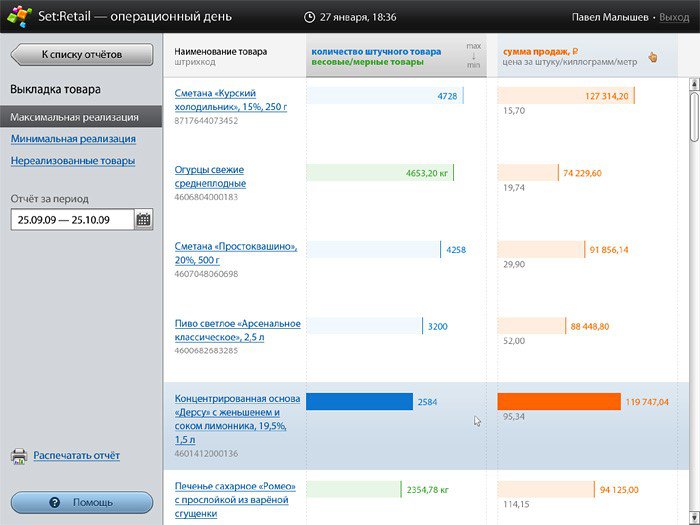Open Сметана «Курский холодильник» product link
This screenshot has width=700, height=525.
click(230, 100)
